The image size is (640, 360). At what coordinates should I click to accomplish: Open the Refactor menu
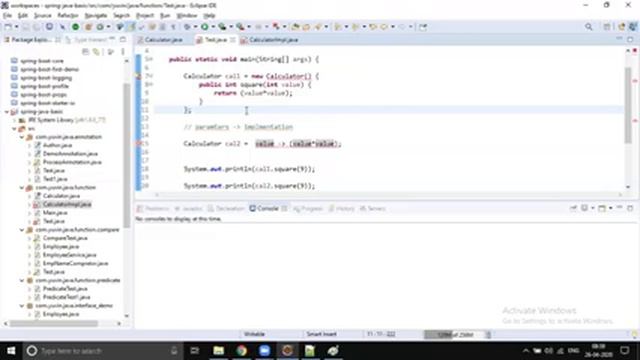coord(68,16)
